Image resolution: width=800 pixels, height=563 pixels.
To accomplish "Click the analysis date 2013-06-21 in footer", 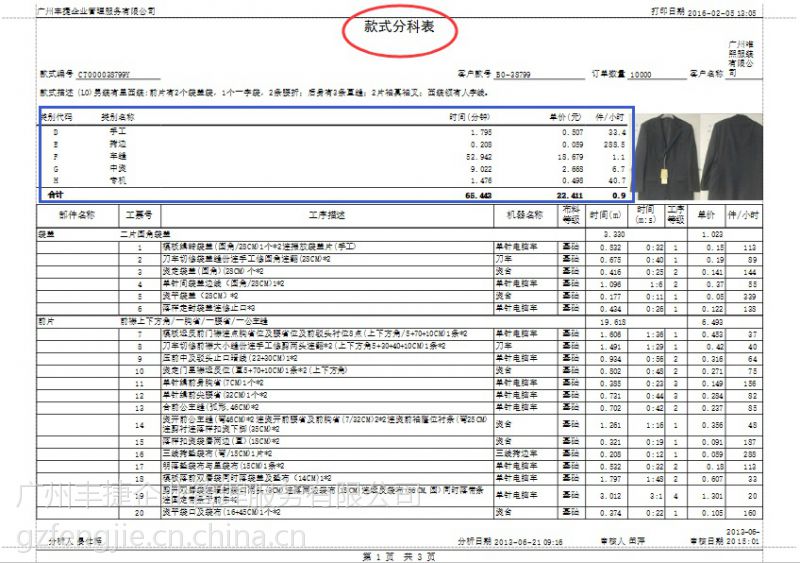I will pos(500,541).
